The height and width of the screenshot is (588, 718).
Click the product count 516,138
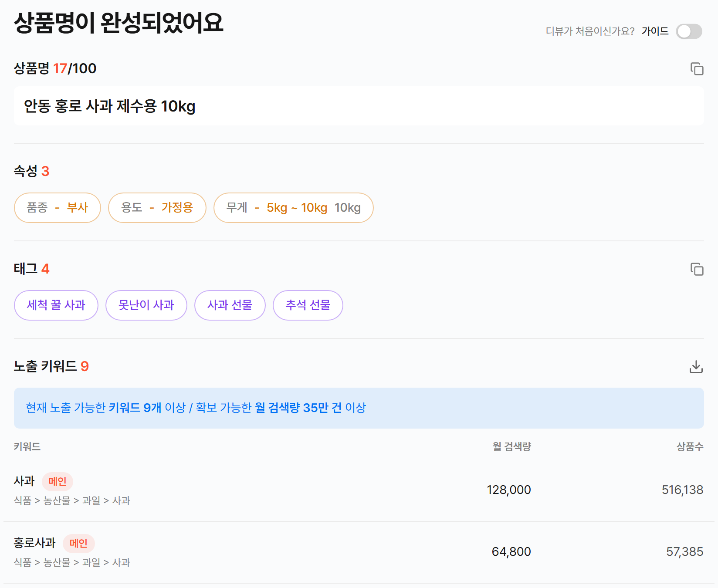pos(683,490)
